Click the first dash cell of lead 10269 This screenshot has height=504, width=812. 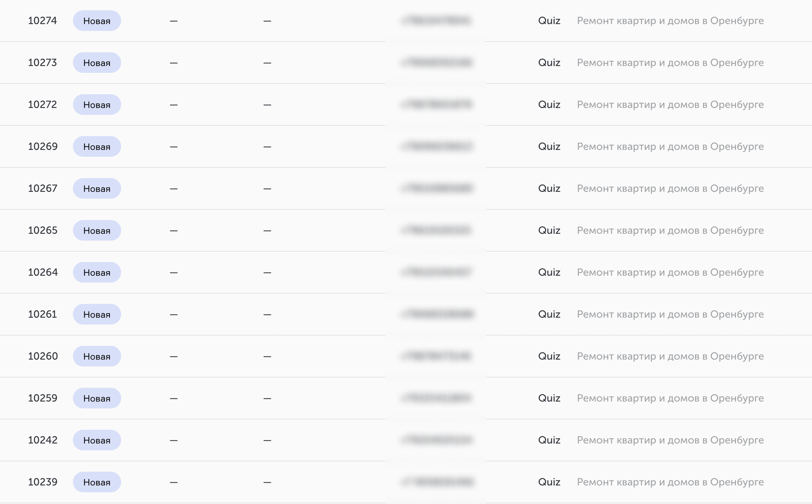174,147
